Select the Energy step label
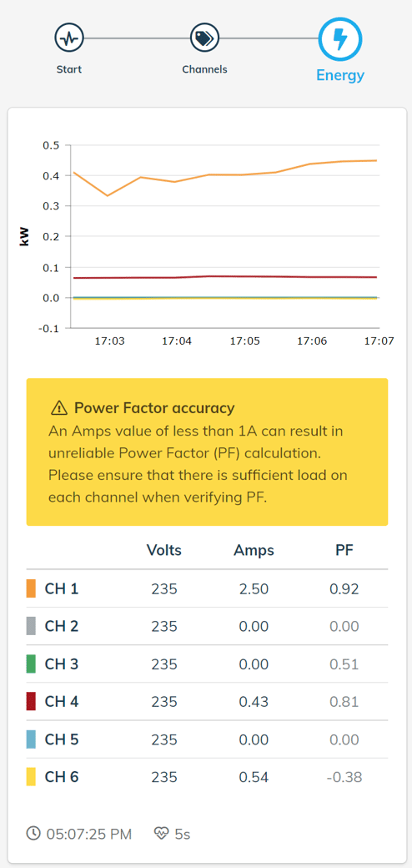 click(340, 75)
